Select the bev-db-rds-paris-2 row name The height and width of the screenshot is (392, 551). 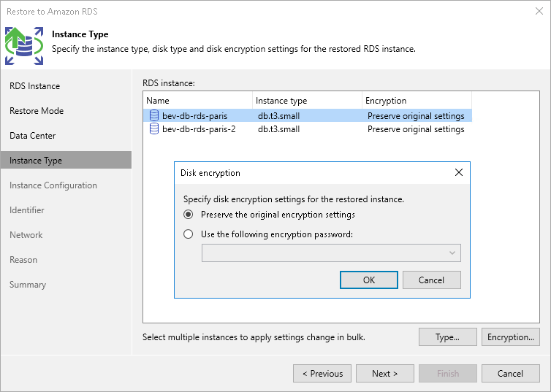199,129
